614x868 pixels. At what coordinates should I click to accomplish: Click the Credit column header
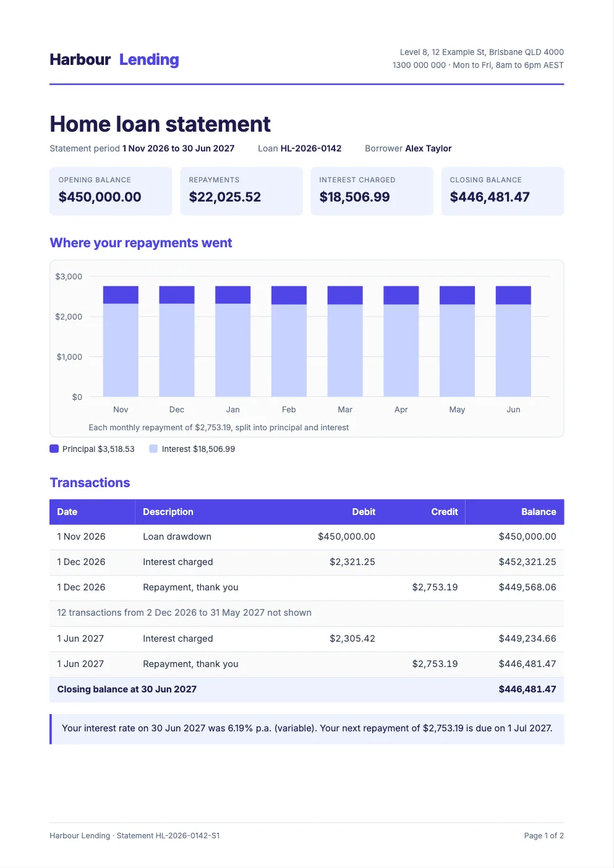coord(445,512)
